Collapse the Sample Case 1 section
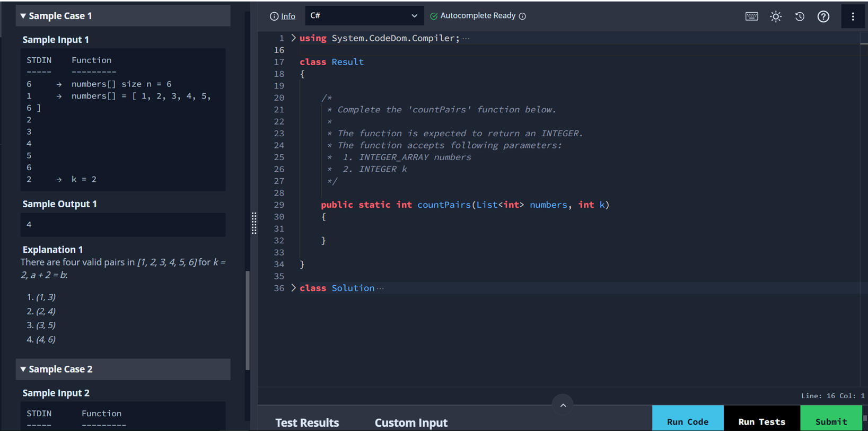The image size is (868, 431). tap(123, 16)
